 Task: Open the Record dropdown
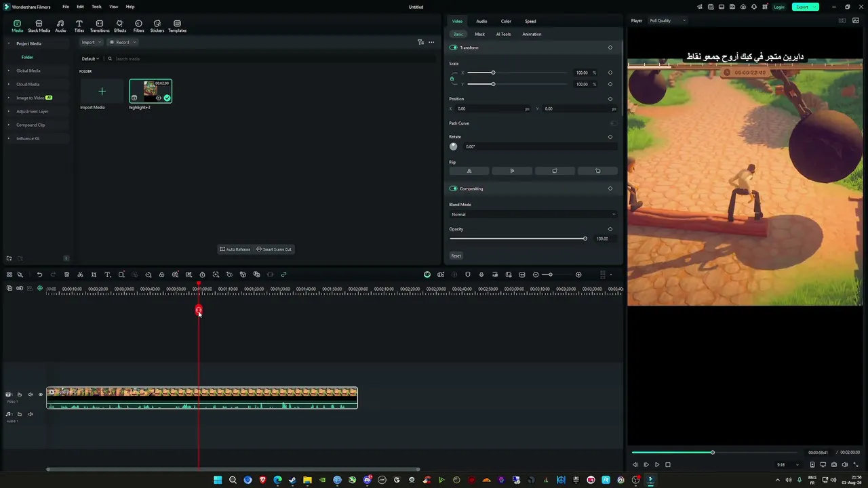tap(121, 42)
